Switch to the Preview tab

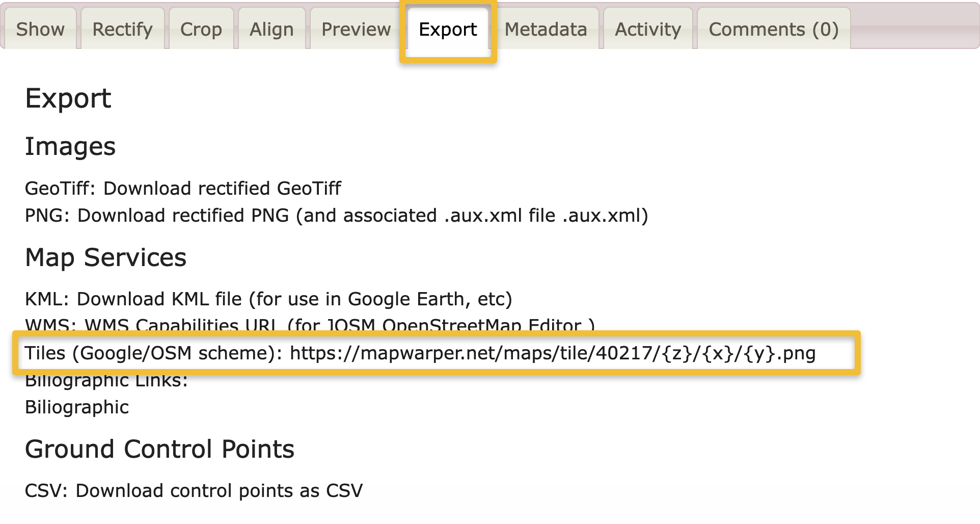click(x=355, y=29)
